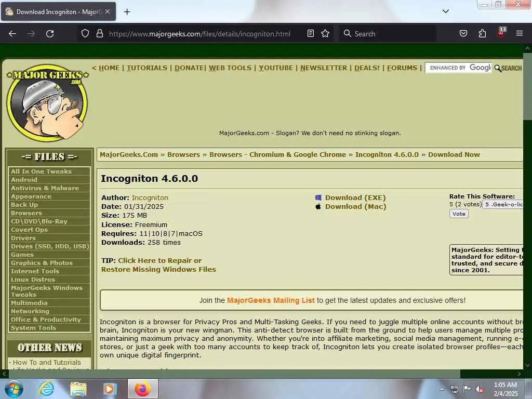532x399 pixels.
Task: Click the Browsers breadcrumb link
Action: pyautogui.click(x=183, y=155)
